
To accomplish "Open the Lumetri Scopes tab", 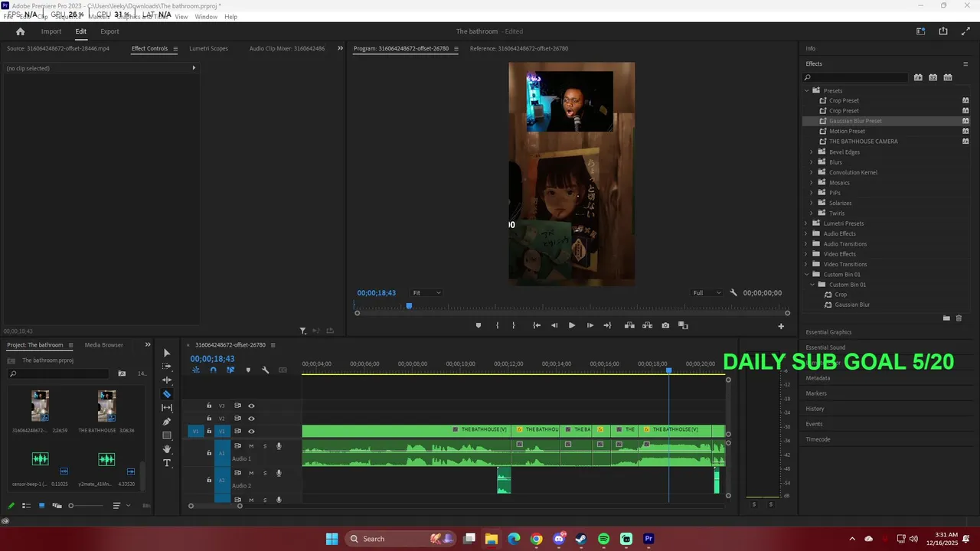I will click(x=208, y=48).
